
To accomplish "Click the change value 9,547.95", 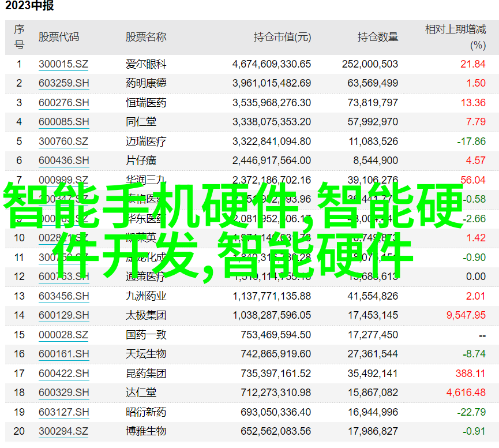I will (466, 315).
